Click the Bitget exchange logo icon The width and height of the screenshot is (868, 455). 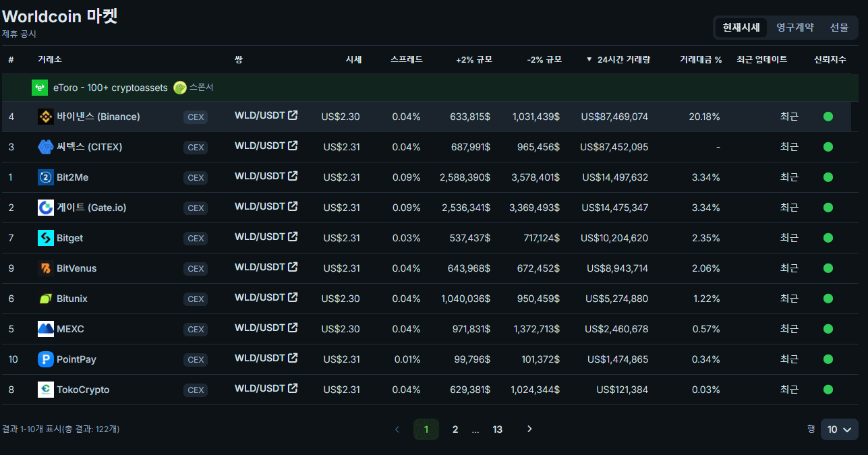point(46,238)
